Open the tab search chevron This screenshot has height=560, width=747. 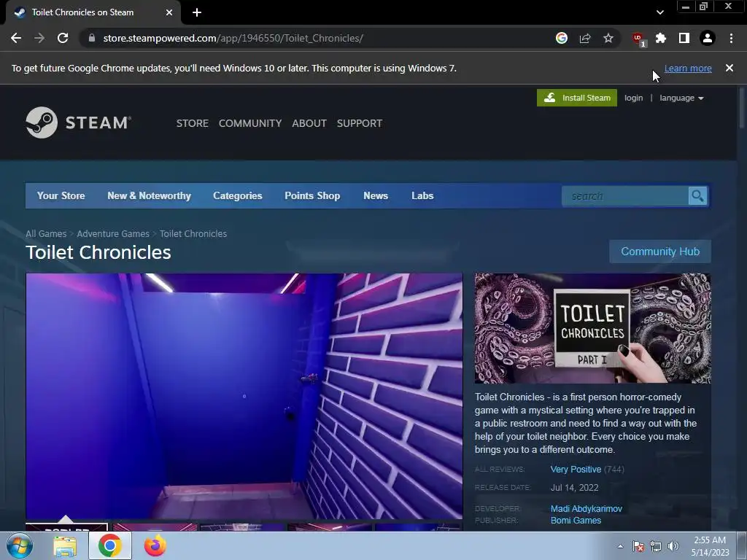tap(659, 12)
